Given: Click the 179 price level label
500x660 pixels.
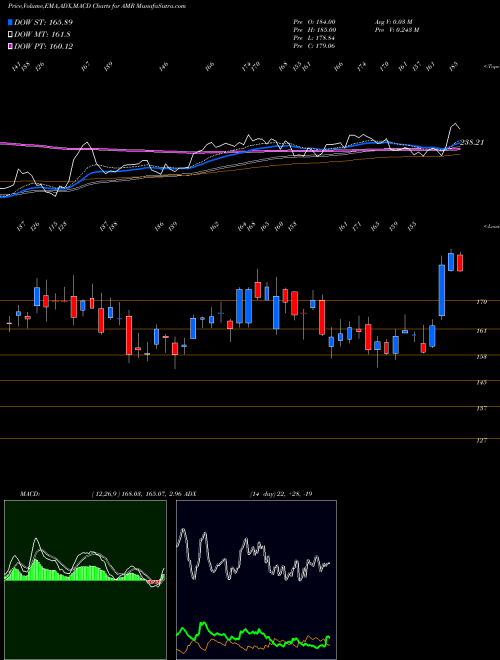Looking at the screenshot, I should [482, 302].
